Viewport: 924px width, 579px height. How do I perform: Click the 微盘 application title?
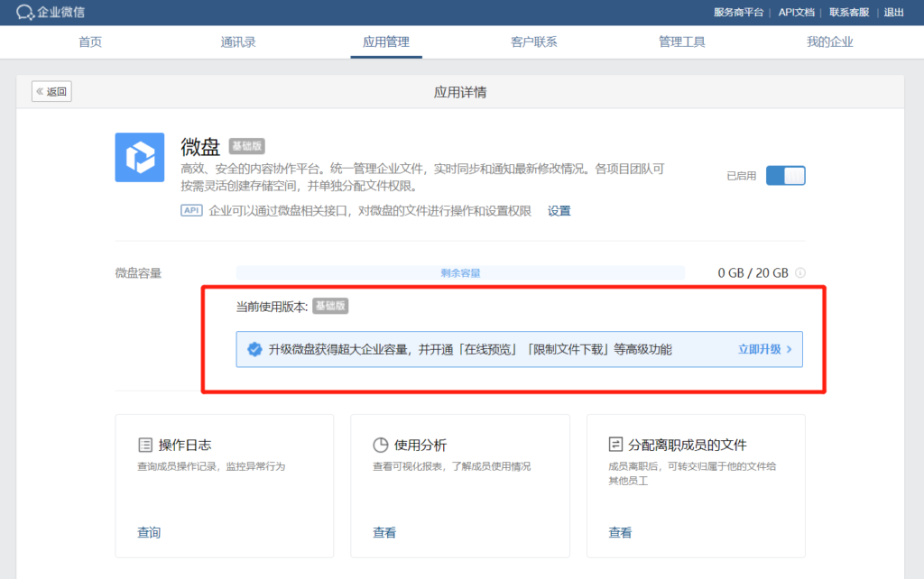point(200,146)
